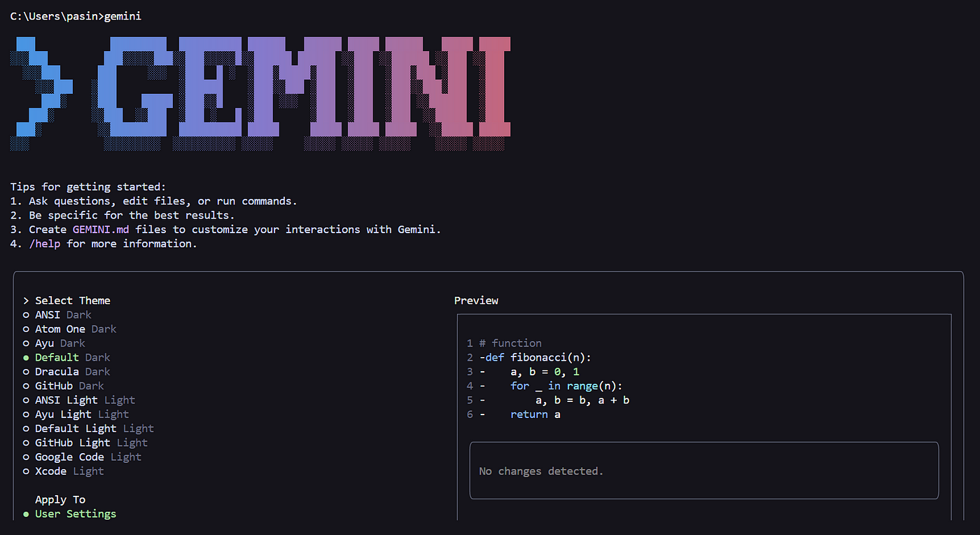Select the GitHub Dark theme
This screenshot has height=535, width=980.
pyautogui.click(x=64, y=386)
